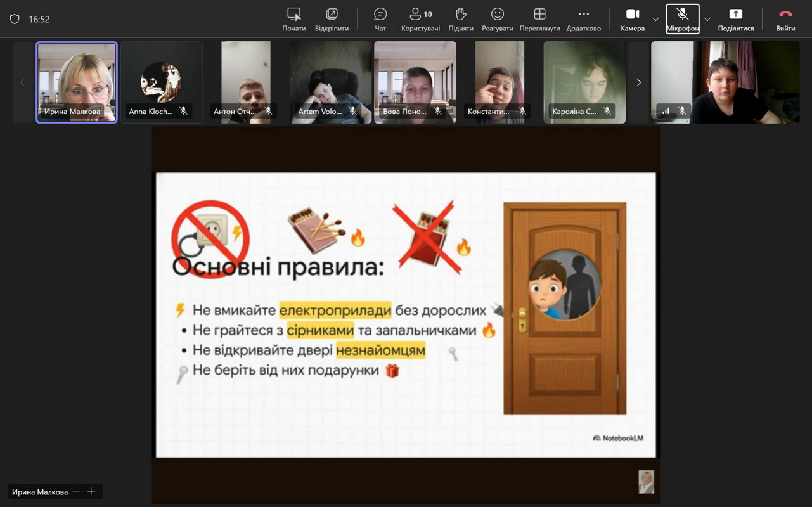Open the Додатково more options menu
The height and width of the screenshot is (507, 812).
click(x=583, y=19)
